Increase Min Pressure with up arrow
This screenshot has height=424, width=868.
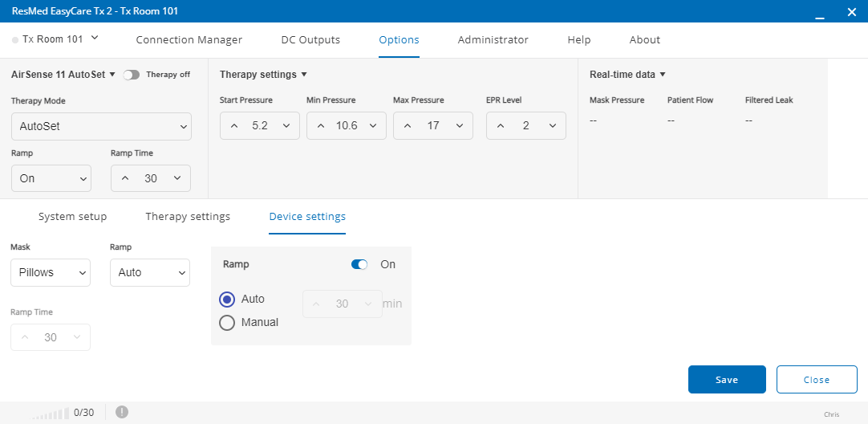coord(321,126)
